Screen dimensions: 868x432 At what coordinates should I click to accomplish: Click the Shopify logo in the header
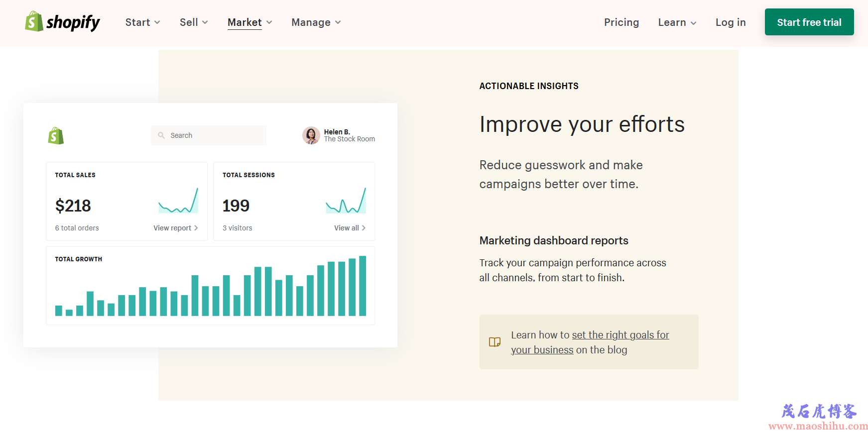pos(62,22)
